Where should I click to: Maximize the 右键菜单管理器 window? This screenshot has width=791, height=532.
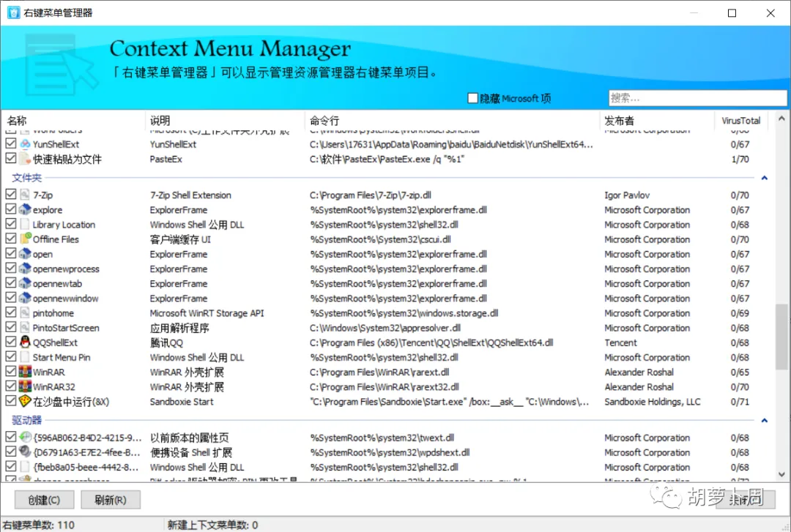point(732,13)
